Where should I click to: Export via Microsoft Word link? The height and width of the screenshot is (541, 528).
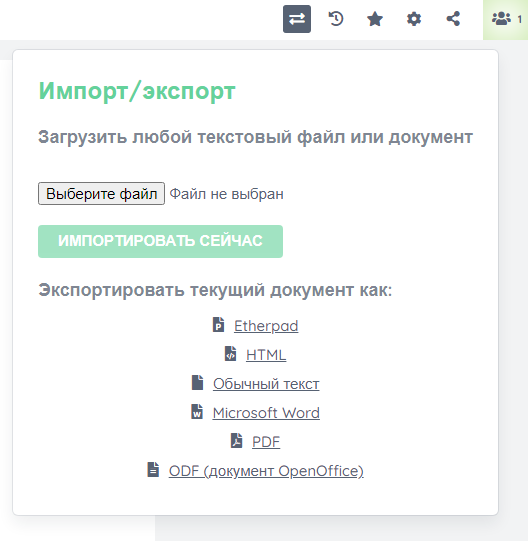(x=266, y=413)
